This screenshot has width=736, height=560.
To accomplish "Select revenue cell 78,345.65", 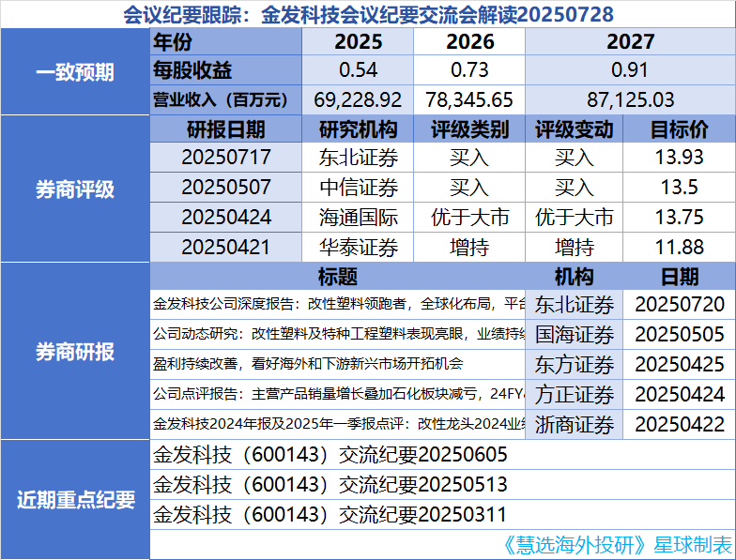I will pos(469,99).
